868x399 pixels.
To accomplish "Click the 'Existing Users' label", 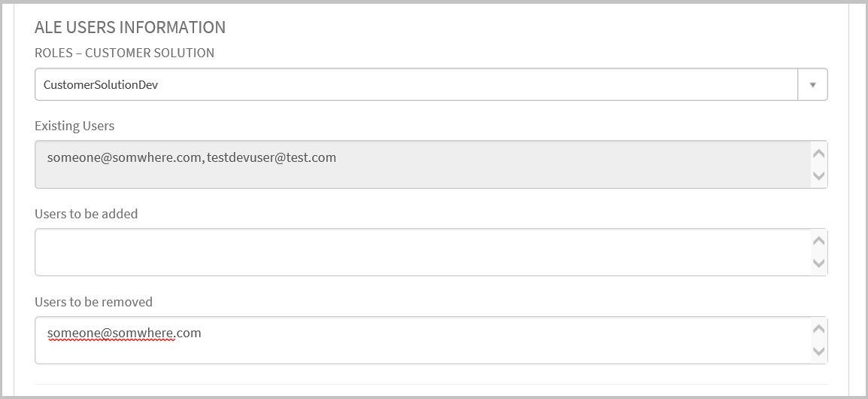I will coord(74,126).
